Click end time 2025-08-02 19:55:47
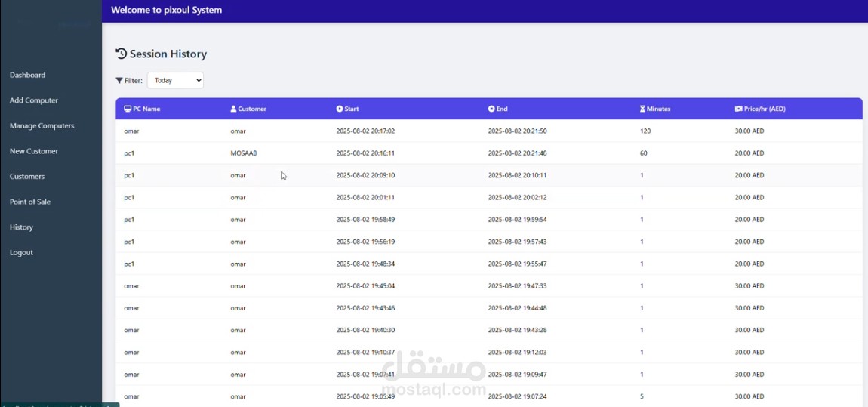This screenshot has width=868, height=407. point(518,264)
